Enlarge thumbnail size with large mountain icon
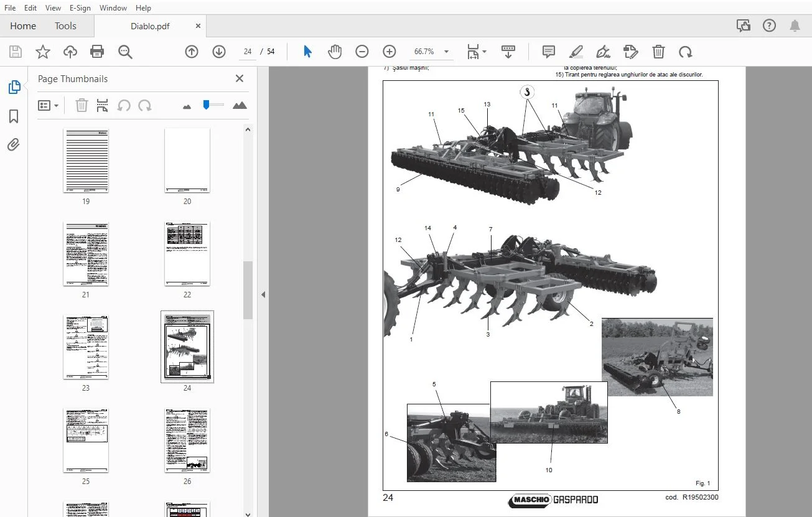The height and width of the screenshot is (517, 812). point(240,106)
